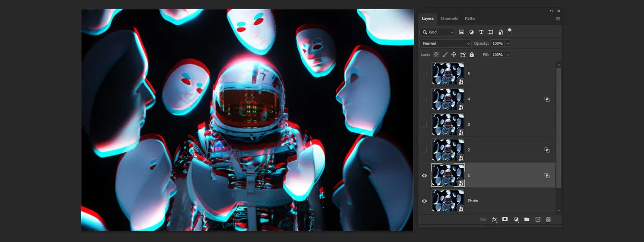
Task: Switch to the Channels tab
Action: 449,19
